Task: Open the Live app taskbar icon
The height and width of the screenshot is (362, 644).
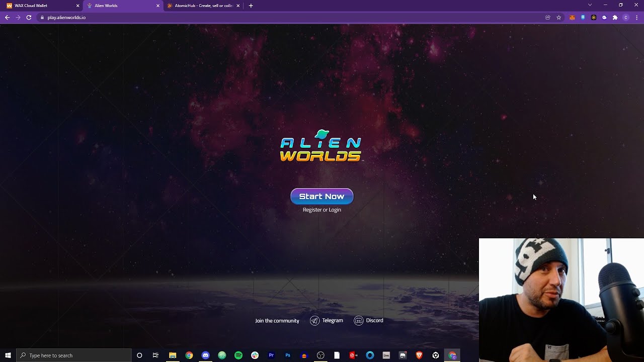Action: [386, 355]
